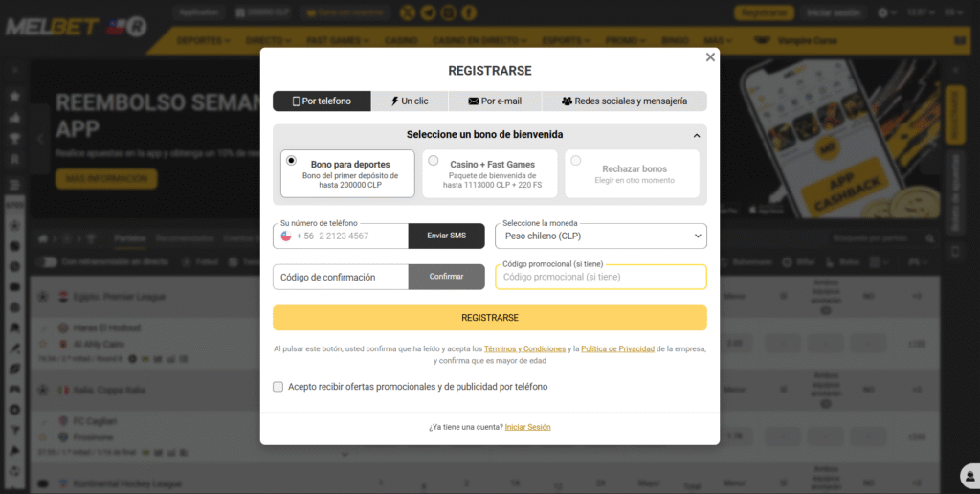Focus the 'Código de confirmación' field

click(x=341, y=277)
